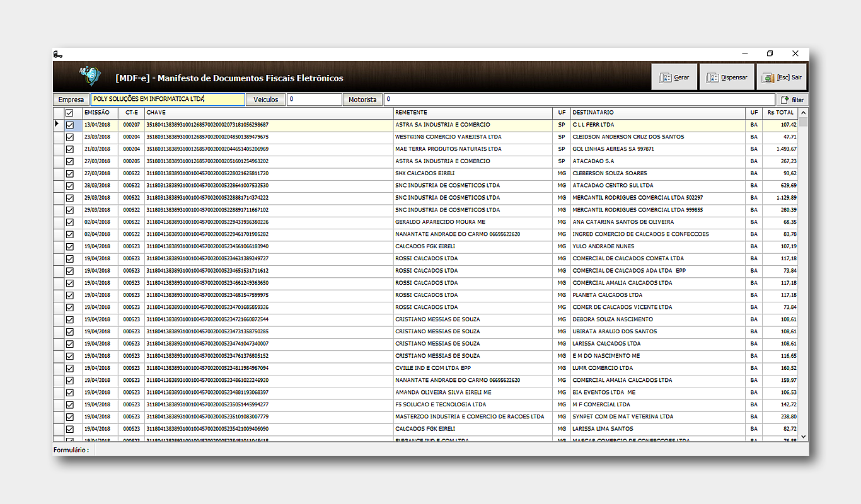Viewport: 861px width, 504px height.
Task: Select cell F5 SOLUCAO E TECNOLOGIA LTDA
Action: [x=473, y=405]
